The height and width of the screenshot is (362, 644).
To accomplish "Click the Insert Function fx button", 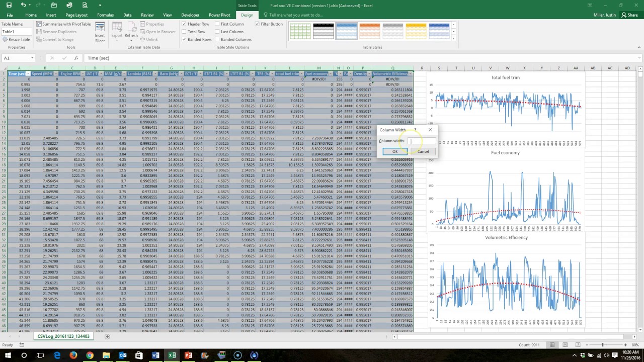I will 76,58.
